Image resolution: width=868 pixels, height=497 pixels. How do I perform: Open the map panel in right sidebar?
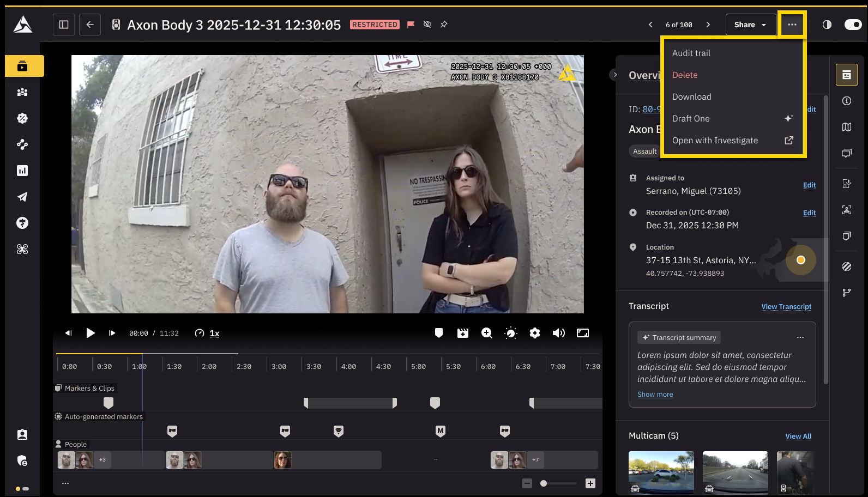pyautogui.click(x=847, y=127)
